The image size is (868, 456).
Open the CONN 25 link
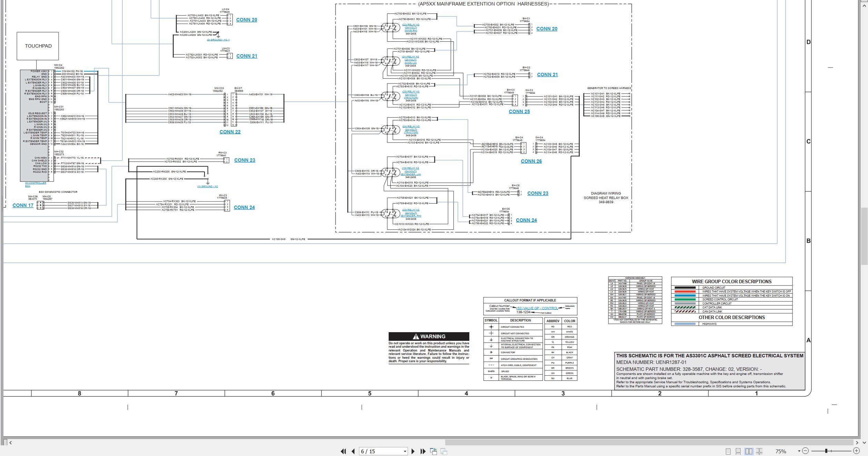point(519,111)
